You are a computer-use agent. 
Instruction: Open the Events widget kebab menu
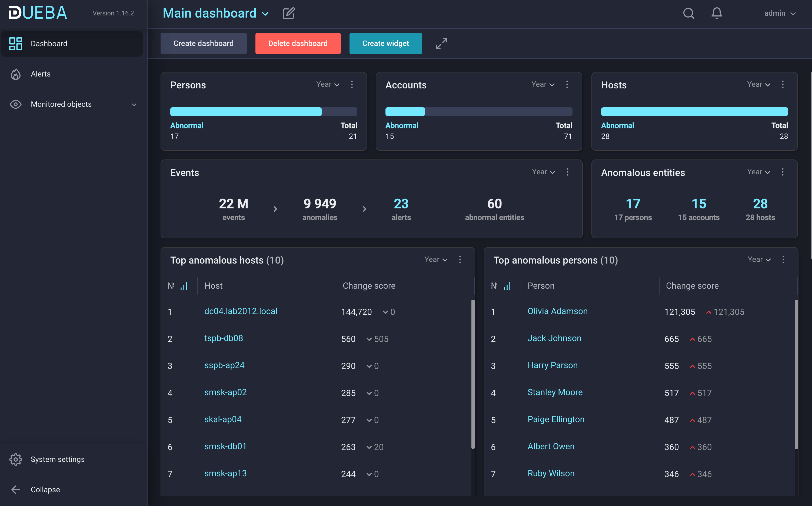(567, 172)
